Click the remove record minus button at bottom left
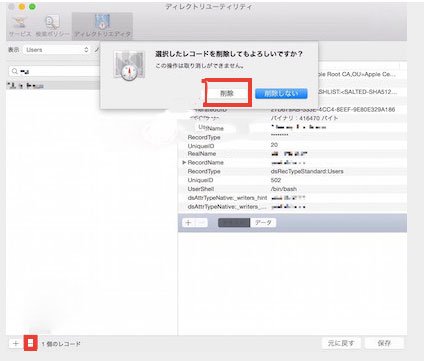Viewport: 424px width, 361px height. point(30,343)
